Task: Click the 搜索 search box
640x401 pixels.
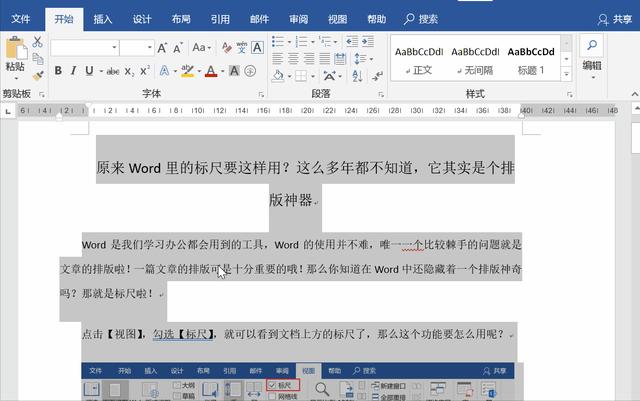Action: [421, 19]
